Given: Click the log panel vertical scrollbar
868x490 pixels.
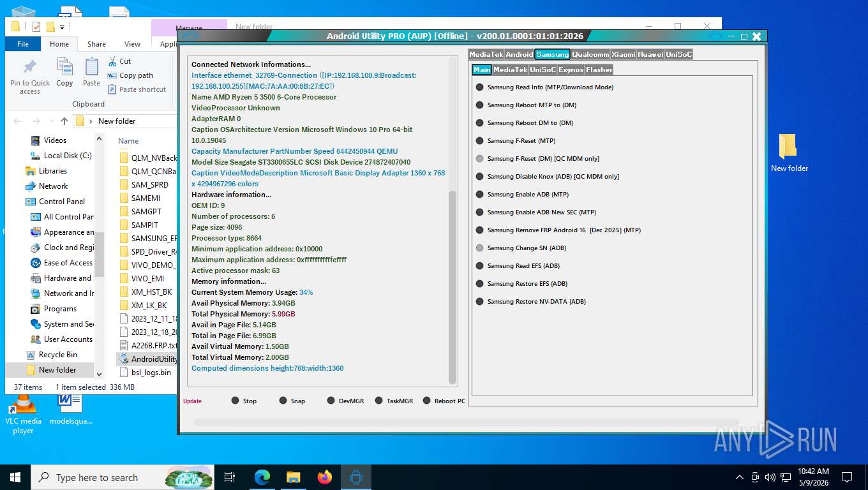Looking at the screenshot, I should coord(453,287).
